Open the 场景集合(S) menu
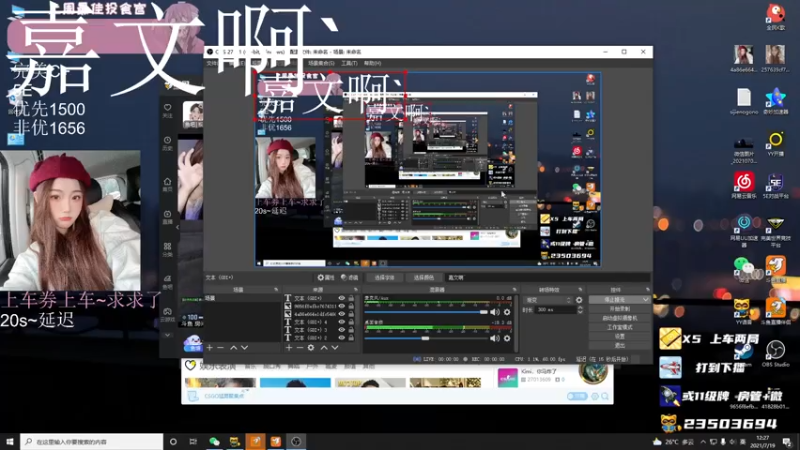This screenshot has width=800, height=450. [321, 63]
